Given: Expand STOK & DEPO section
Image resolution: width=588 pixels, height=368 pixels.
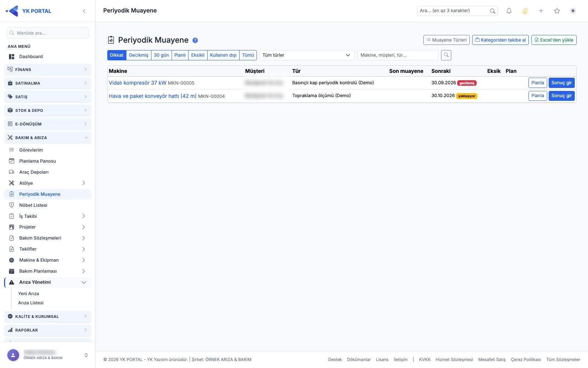Looking at the screenshot, I should click(48, 110).
